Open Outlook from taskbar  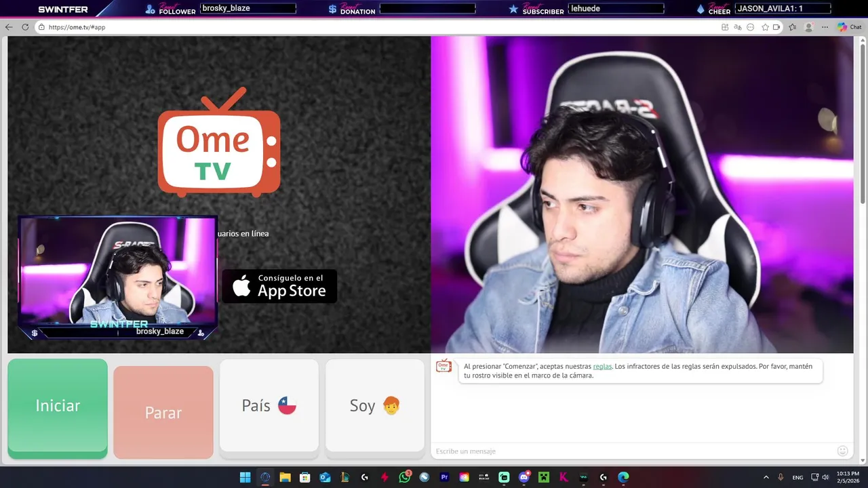[325, 477]
